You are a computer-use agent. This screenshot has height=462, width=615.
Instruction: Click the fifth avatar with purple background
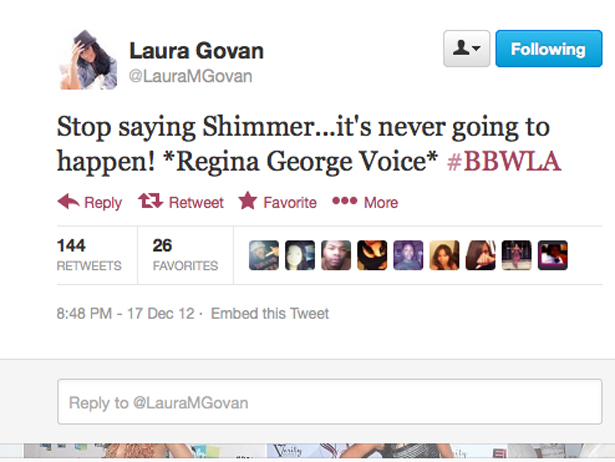click(408, 255)
